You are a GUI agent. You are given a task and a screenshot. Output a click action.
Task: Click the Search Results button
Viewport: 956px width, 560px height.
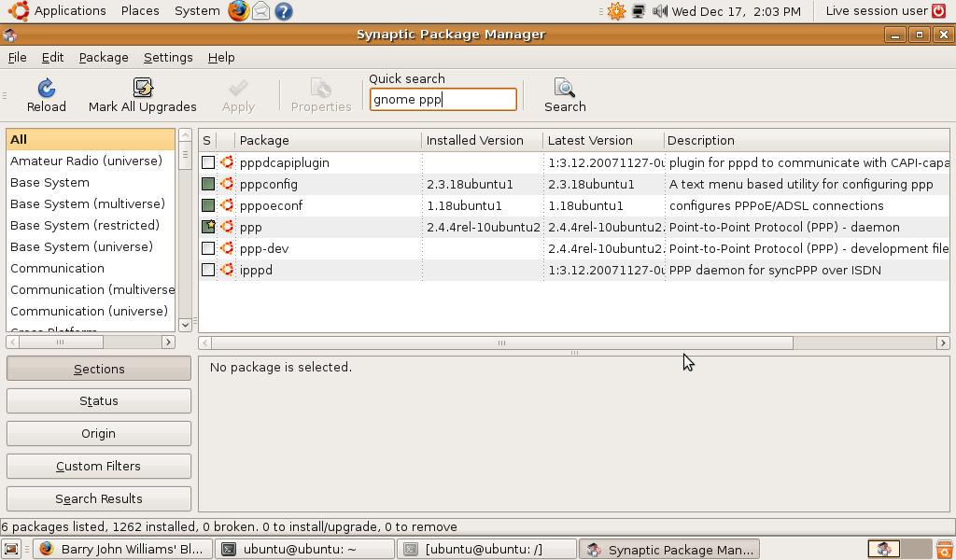[99, 498]
